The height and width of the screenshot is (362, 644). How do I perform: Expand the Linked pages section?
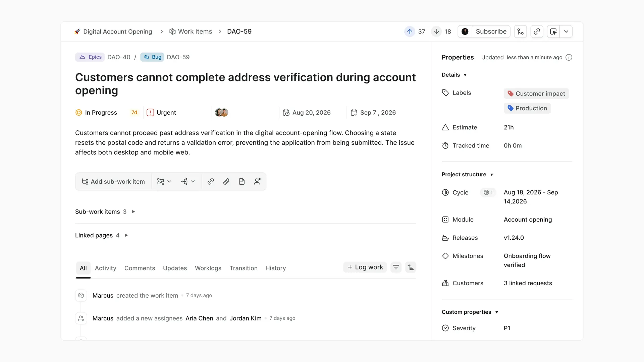126,235
